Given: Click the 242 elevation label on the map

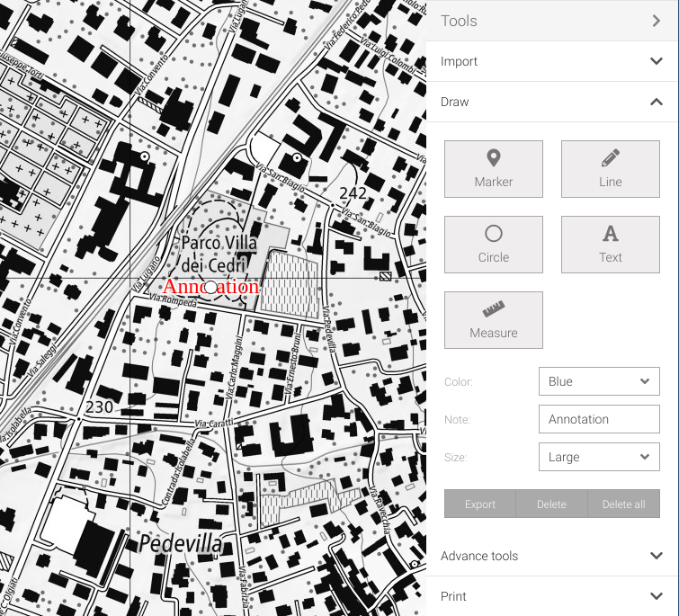Looking at the screenshot, I should tap(353, 193).
